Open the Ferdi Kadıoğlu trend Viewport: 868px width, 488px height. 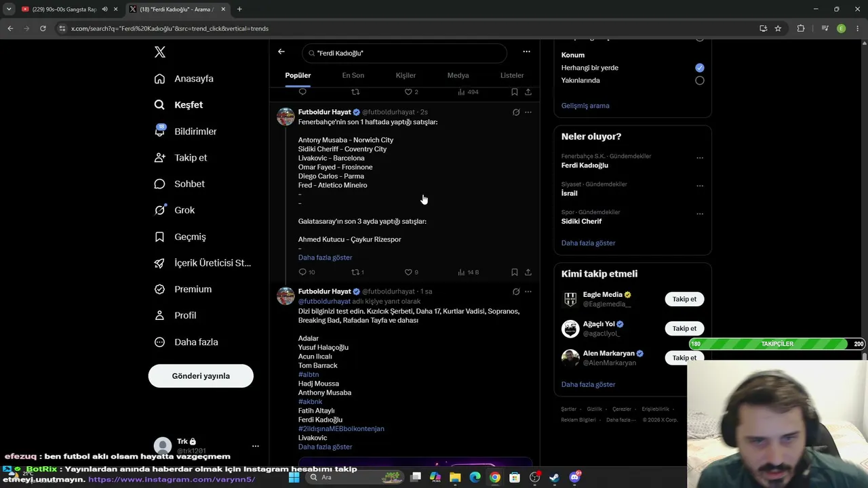click(585, 165)
